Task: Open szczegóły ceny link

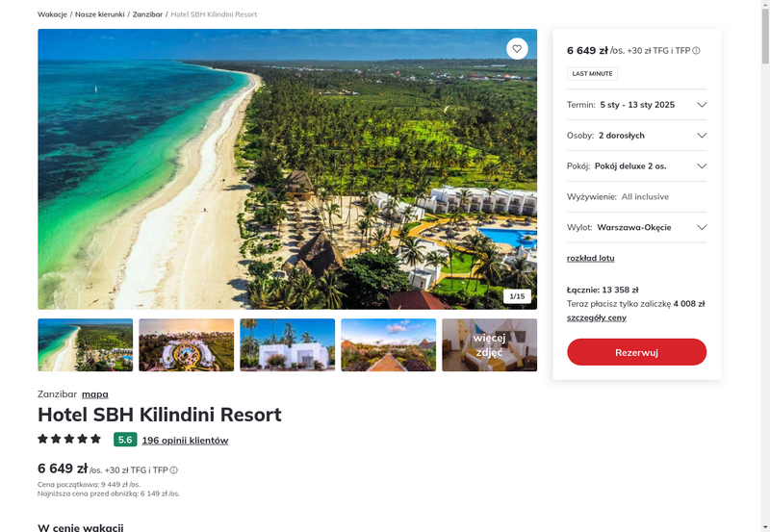Action: click(x=597, y=317)
